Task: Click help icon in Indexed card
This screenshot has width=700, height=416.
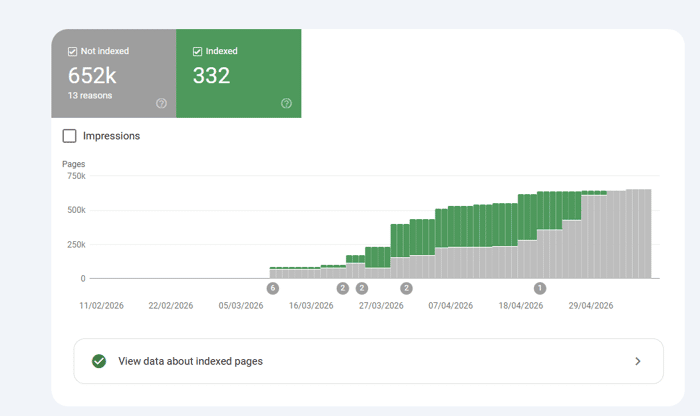Action: point(286,103)
